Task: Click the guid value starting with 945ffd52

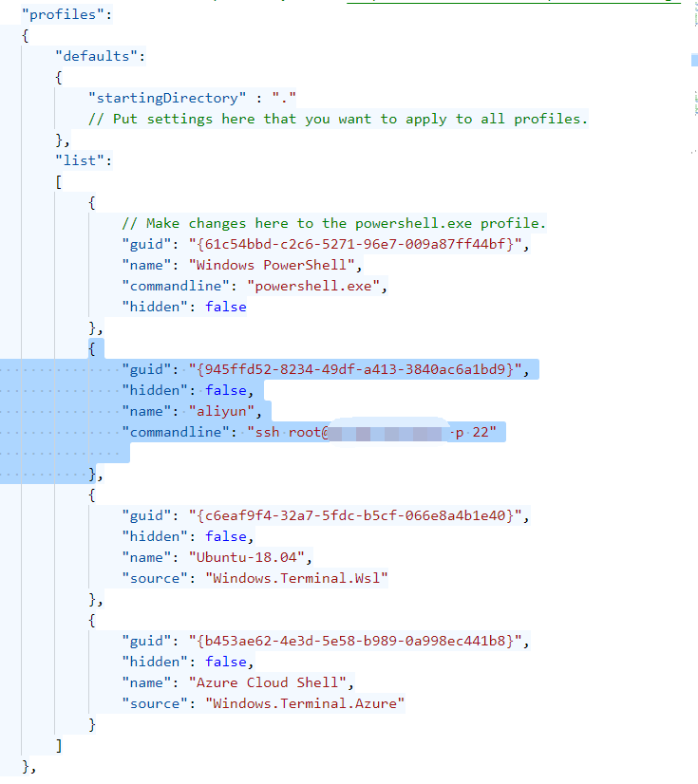Action: pyautogui.click(x=355, y=369)
